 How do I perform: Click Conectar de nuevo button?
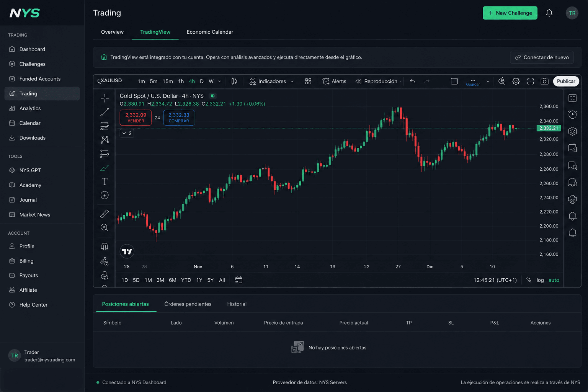(x=542, y=57)
